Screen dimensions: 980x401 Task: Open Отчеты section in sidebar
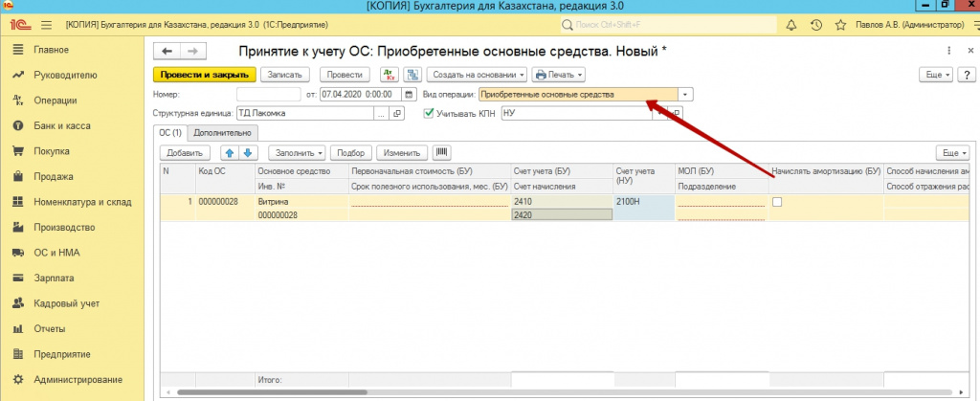[50, 328]
